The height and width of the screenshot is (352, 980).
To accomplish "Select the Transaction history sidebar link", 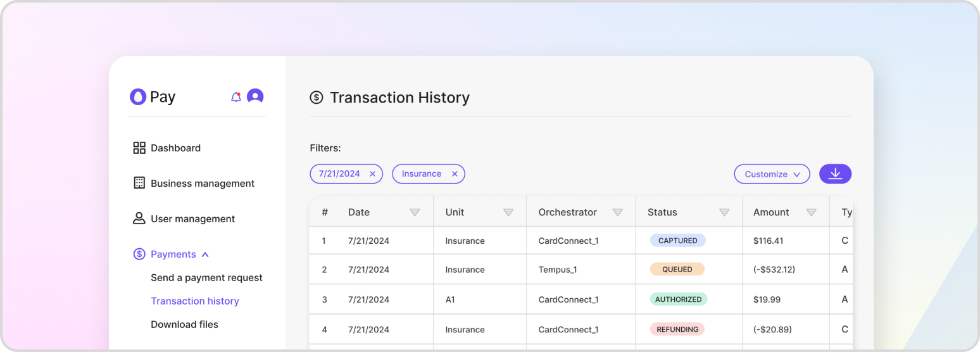I will pyautogui.click(x=195, y=301).
